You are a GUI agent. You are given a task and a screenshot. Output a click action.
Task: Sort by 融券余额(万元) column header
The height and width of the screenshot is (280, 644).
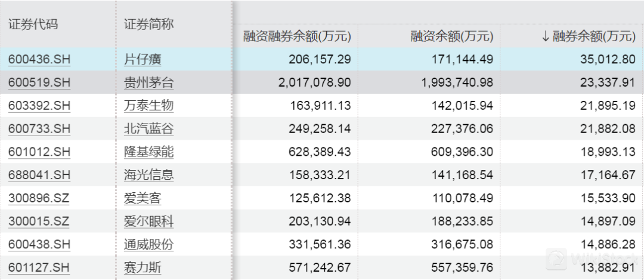tap(589, 36)
